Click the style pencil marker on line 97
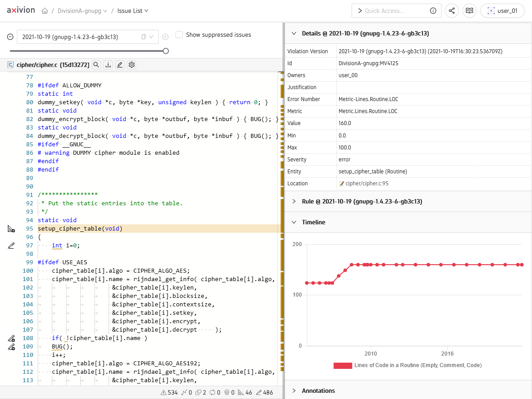 point(12,246)
